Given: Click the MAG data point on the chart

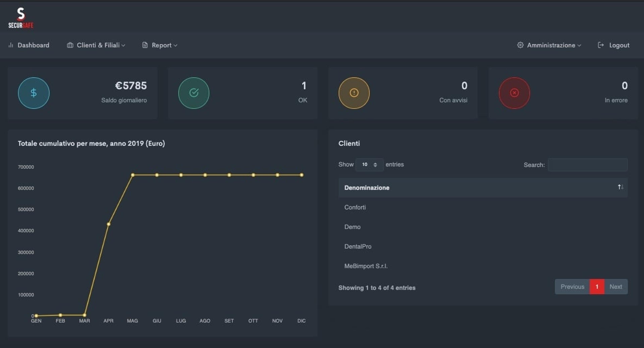Looking at the screenshot, I should click(x=132, y=175).
